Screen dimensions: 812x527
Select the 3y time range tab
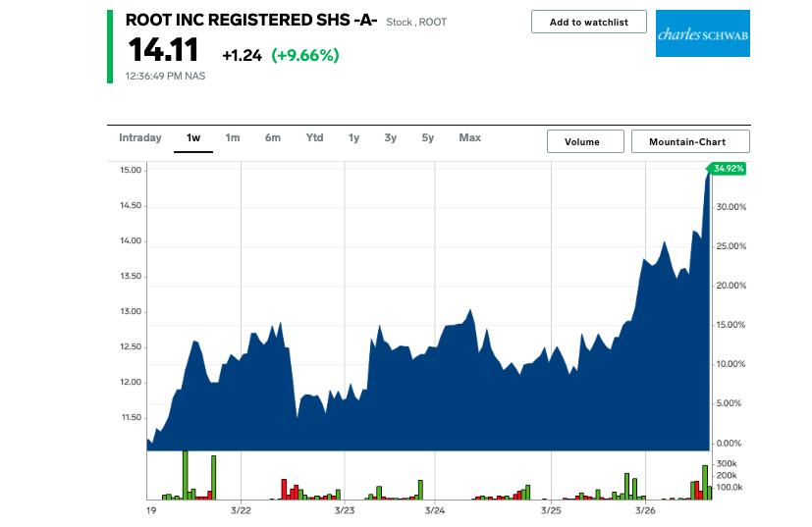(391, 137)
